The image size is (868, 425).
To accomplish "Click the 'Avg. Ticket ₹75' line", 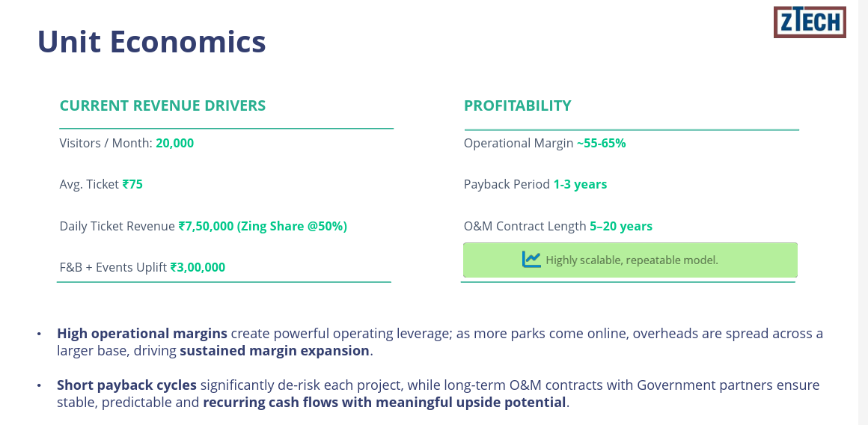I will (101, 184).
